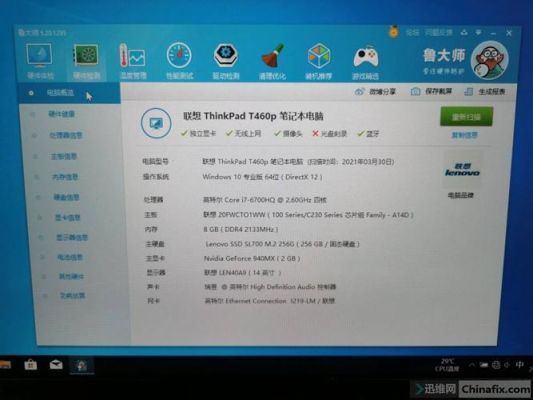
Task: Open the 硬件体检 hardware checkup tab
Action: pos(40,62)
